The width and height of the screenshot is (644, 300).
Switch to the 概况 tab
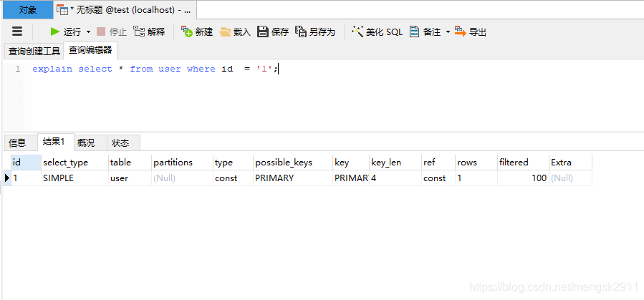90,142
